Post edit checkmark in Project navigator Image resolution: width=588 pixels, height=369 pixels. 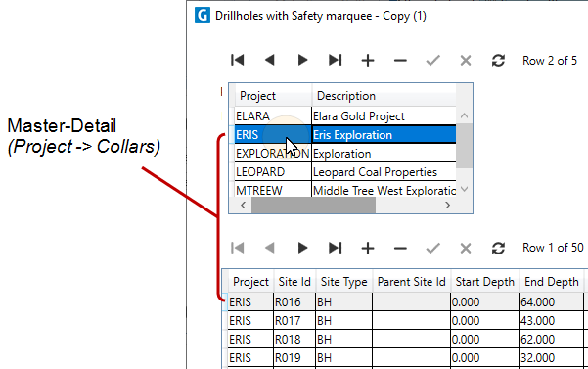pos(432,60)
